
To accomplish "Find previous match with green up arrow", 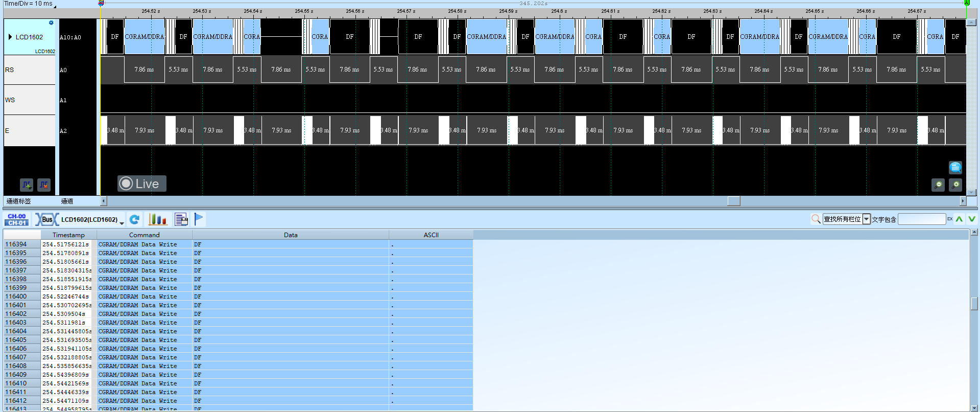I will (x=960, y=219).
